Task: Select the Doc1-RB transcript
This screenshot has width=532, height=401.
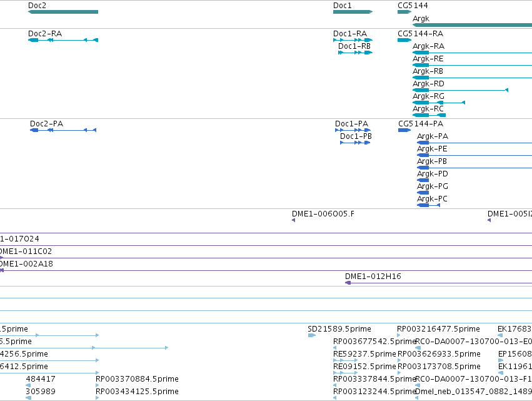Action: click(355, 53)
